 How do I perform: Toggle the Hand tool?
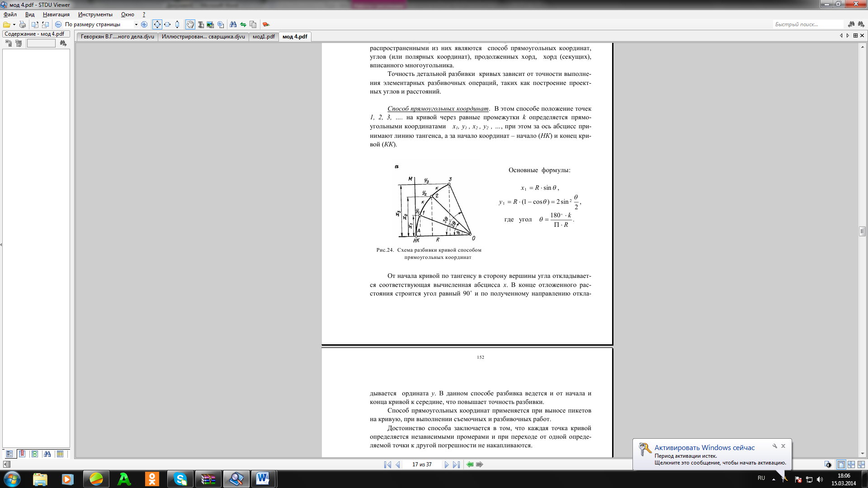tap(190, 24)
